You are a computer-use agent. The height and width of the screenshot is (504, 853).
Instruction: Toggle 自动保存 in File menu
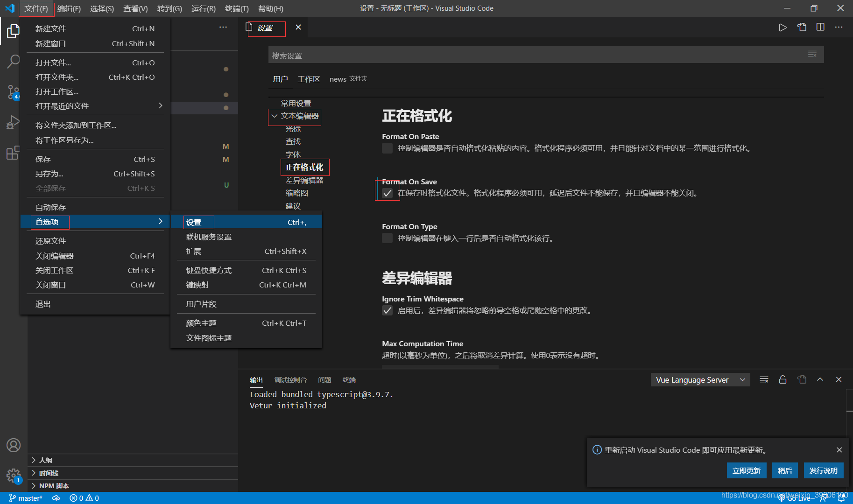click(95, 207)
